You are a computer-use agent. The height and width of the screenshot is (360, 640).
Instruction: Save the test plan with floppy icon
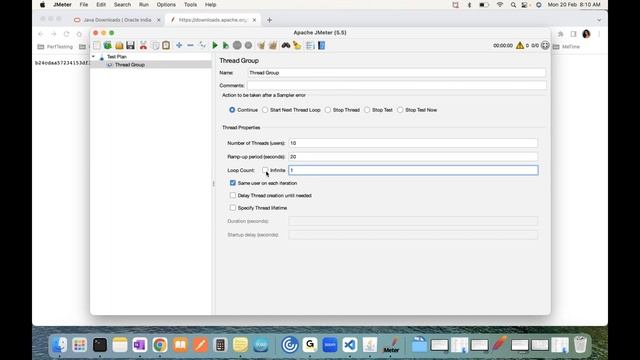coord(131,45)
